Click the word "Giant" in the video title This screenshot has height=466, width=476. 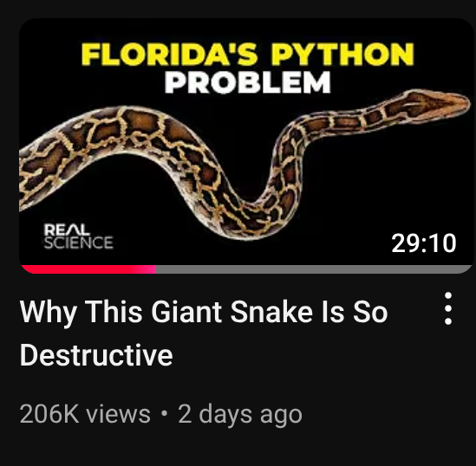tap(186, 312)
